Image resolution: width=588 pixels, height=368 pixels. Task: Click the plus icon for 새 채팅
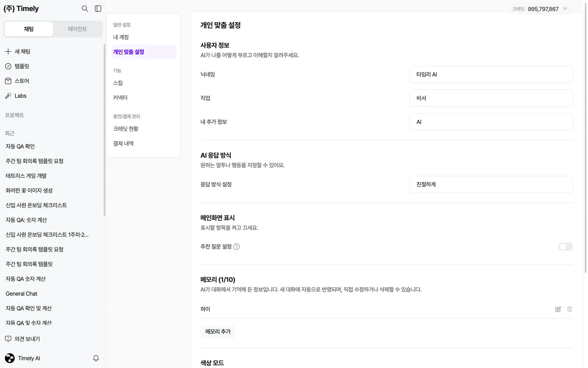[8, 52]
